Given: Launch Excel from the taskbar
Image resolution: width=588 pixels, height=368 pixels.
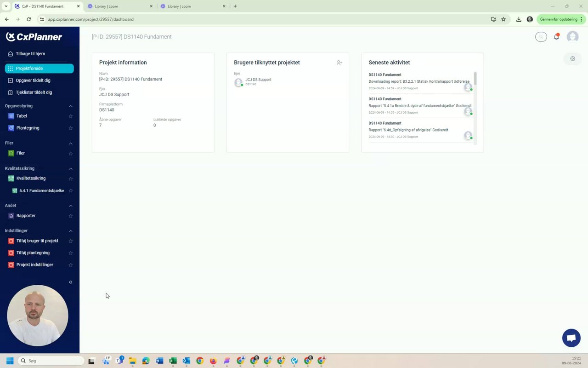Looking at the screenshot, I should click(173, 361).
